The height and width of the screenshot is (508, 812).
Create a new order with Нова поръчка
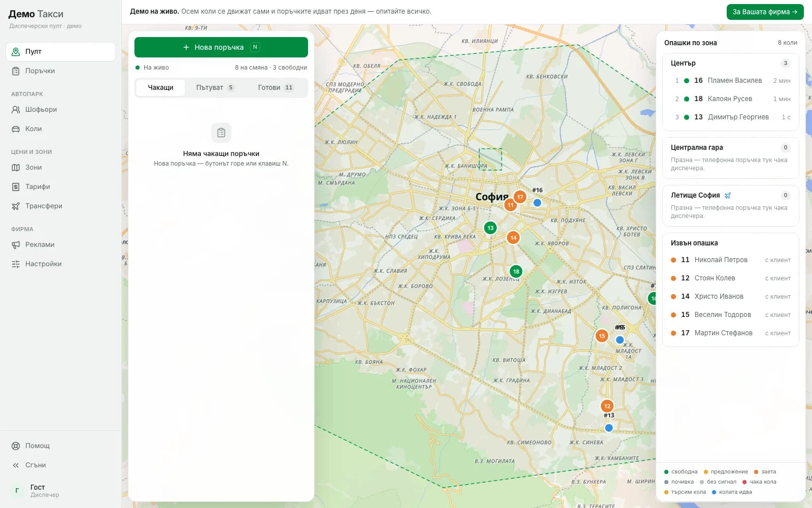221,47
